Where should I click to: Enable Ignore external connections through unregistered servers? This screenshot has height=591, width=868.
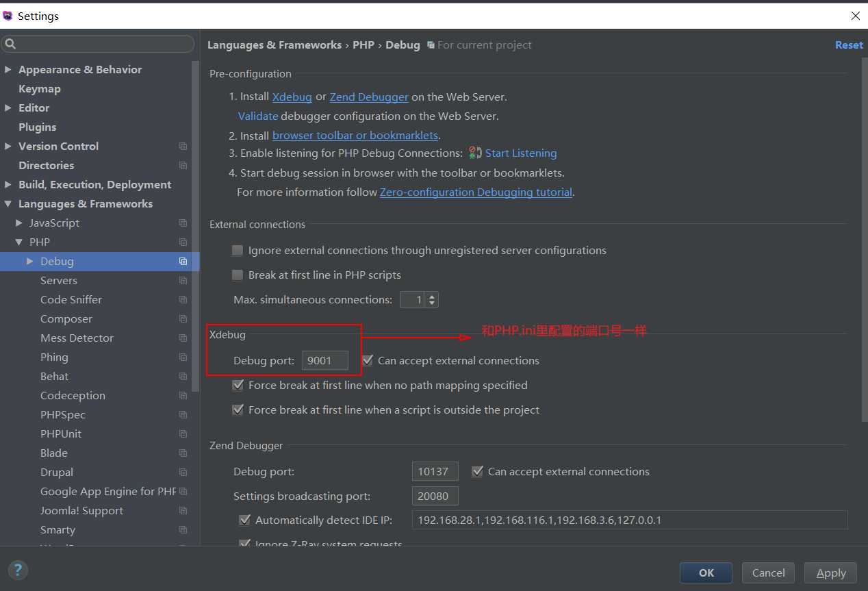[x=238, y=250]
